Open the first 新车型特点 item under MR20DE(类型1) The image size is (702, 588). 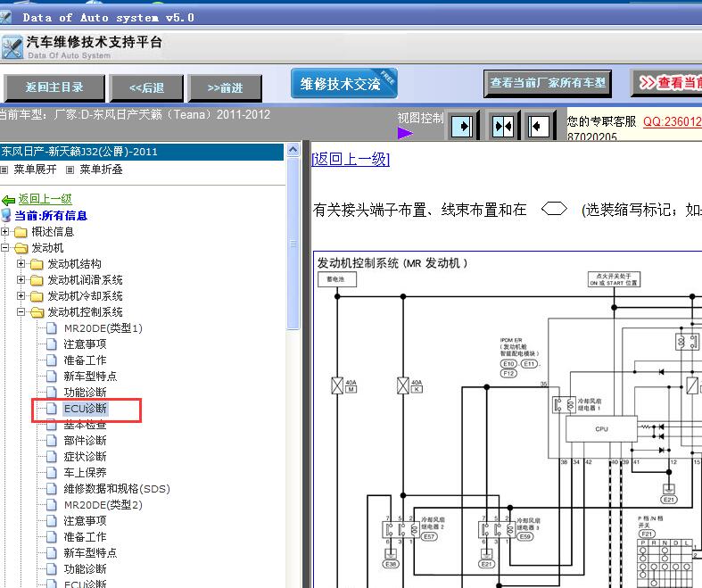[x=90, y=377]
